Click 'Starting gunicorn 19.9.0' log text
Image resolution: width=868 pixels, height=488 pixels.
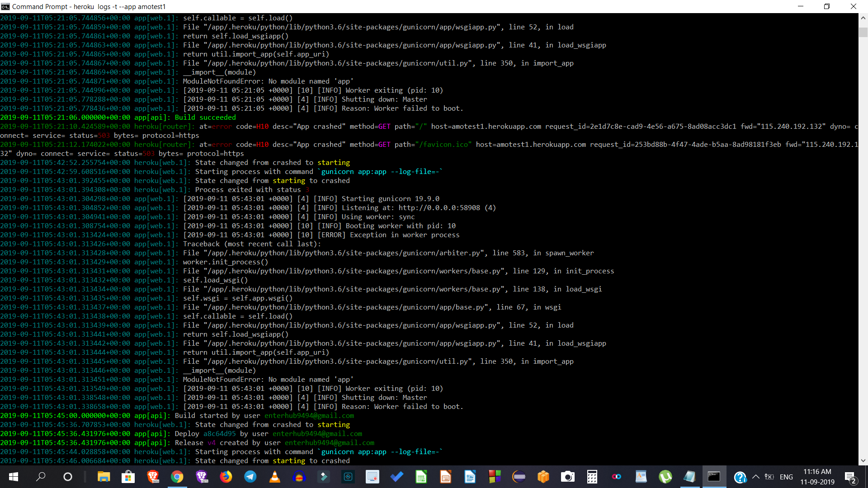point(391,199)
